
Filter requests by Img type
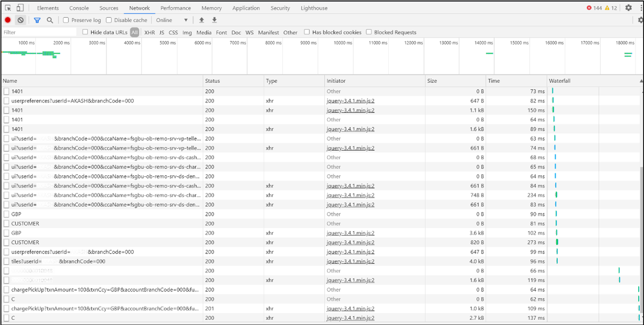tap(187, 32)
